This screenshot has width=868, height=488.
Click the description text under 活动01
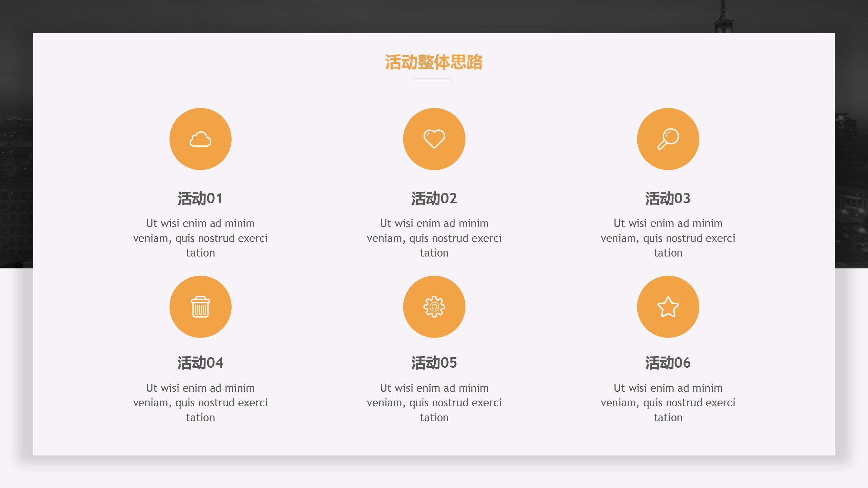click(x=200, y=238)
